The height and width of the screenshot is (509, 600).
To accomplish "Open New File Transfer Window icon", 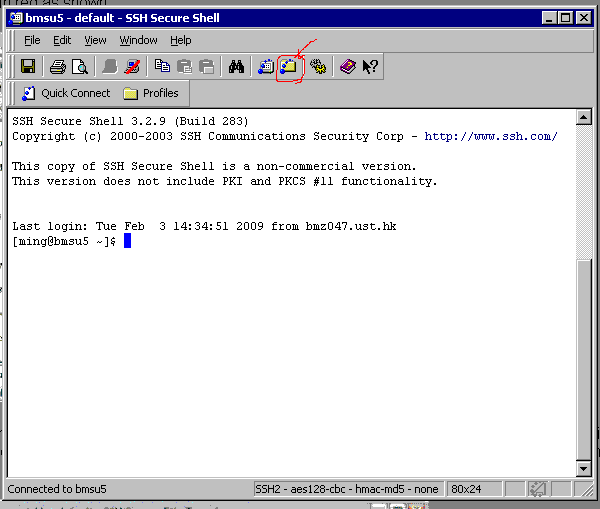I will point(290,67).
